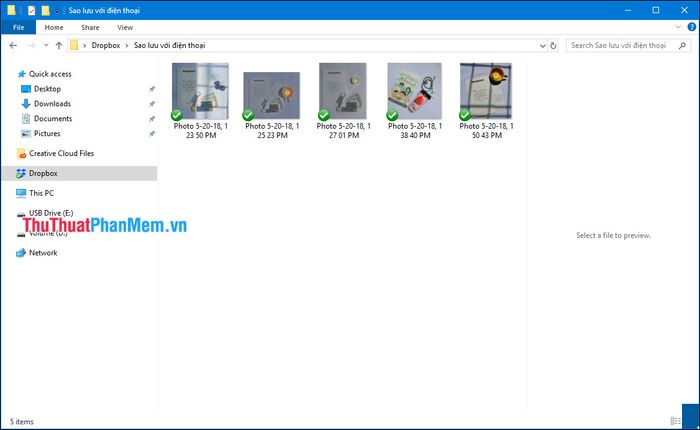Screen dimensions: 700x430
Task: Select photo thumbnail 1 50 43 PM
Action: (x=486, y=91)
